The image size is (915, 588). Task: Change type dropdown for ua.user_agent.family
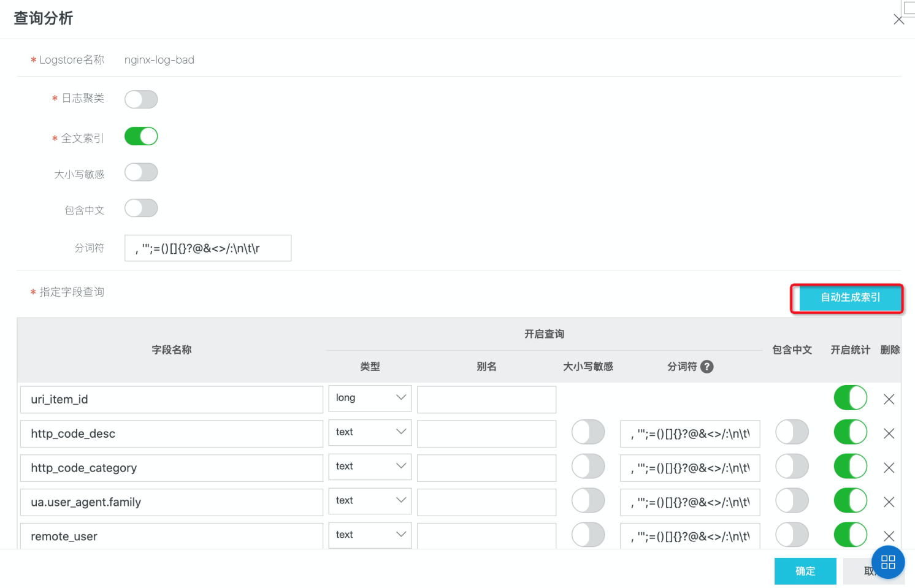click(370, 501)
